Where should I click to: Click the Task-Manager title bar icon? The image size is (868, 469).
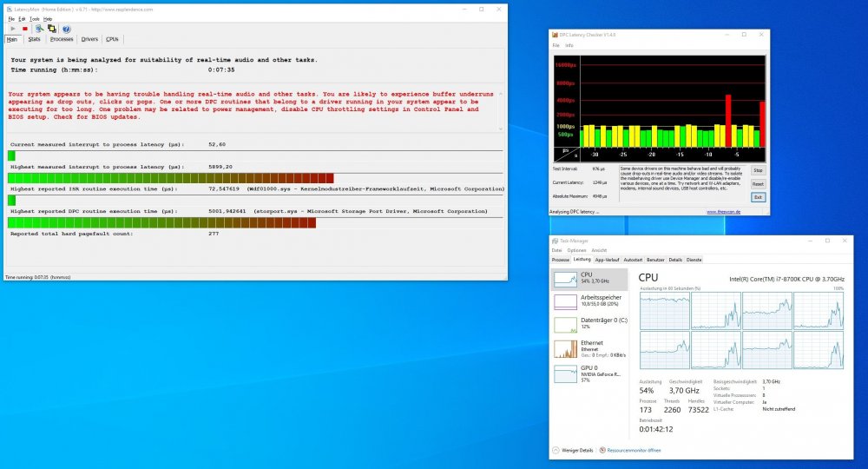[556, 241]
